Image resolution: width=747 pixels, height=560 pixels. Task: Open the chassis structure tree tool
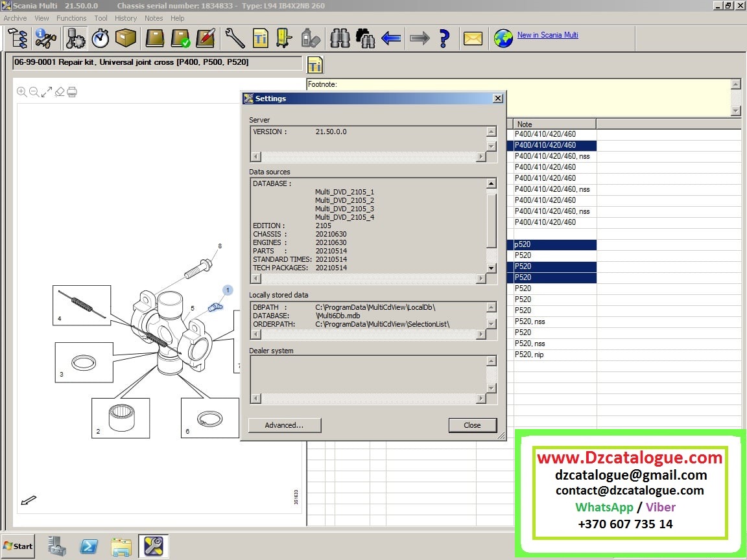pyautogui.click(x=18, y=38)
